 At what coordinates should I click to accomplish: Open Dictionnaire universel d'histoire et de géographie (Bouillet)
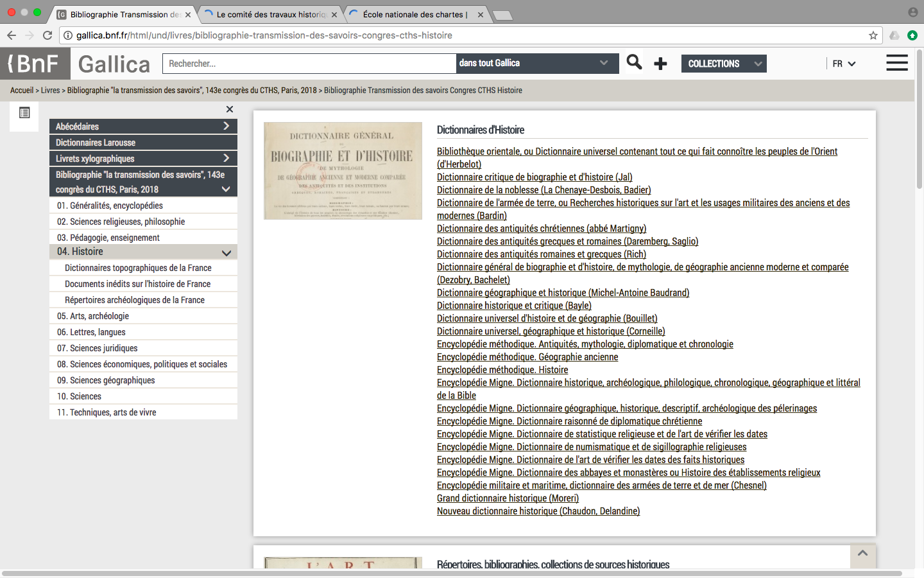(x=547, y=319)
